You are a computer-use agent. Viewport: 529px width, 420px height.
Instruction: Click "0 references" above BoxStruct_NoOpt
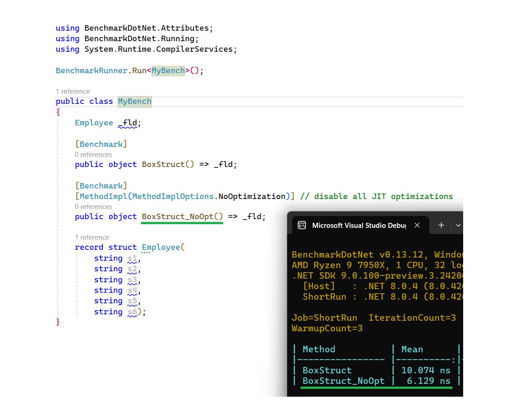tap(93, 207)
